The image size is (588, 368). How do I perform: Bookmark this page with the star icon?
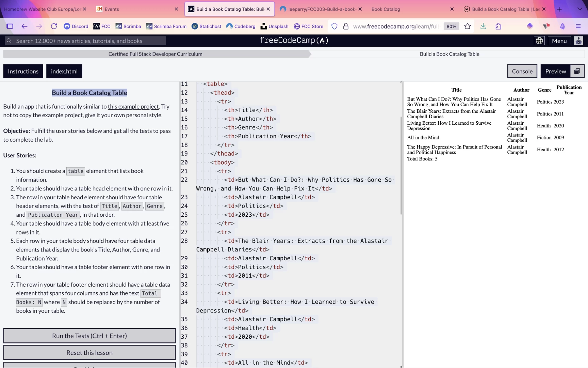pos(468,26)
